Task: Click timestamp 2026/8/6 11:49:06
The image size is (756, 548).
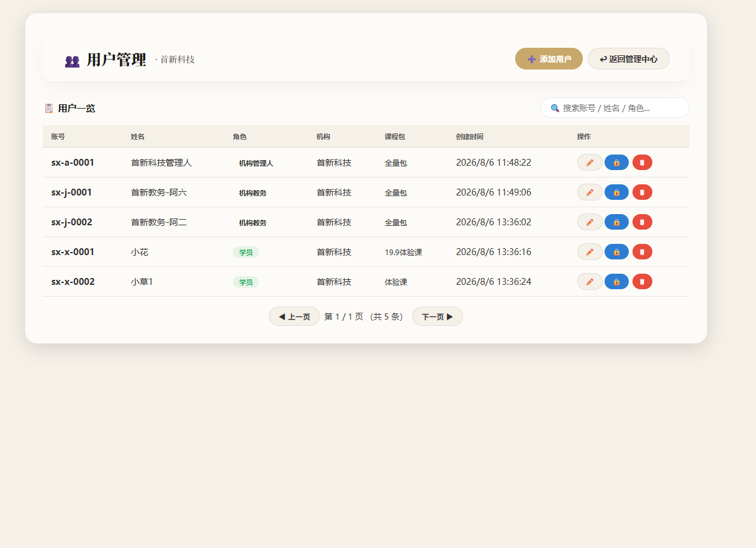Action: [493, 192]
